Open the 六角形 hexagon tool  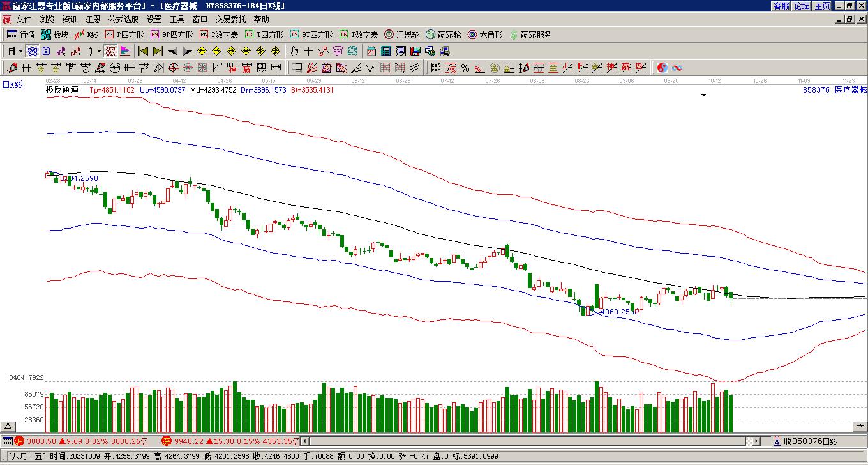[486, 34]
